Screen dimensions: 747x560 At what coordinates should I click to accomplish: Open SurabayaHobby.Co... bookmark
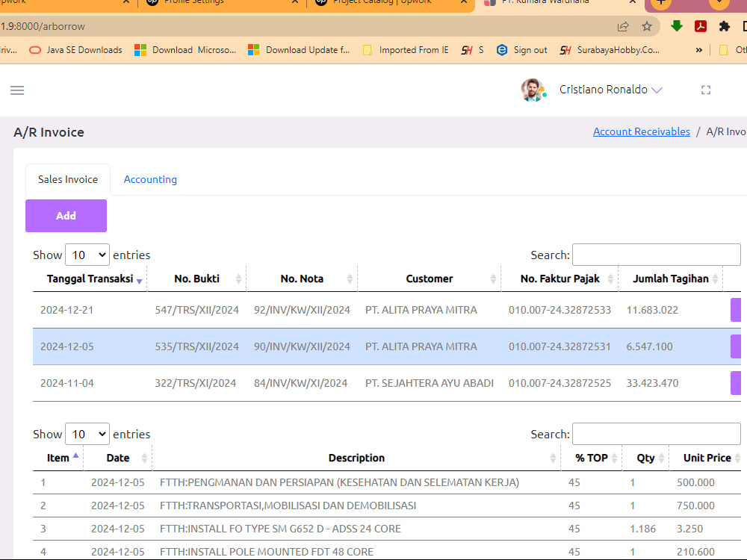coord(610,50)
